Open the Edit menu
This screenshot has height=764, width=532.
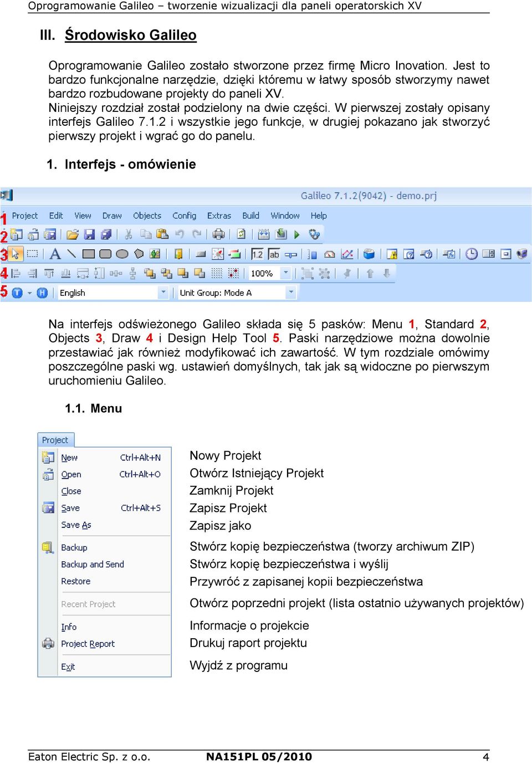(x=56, y=216)
